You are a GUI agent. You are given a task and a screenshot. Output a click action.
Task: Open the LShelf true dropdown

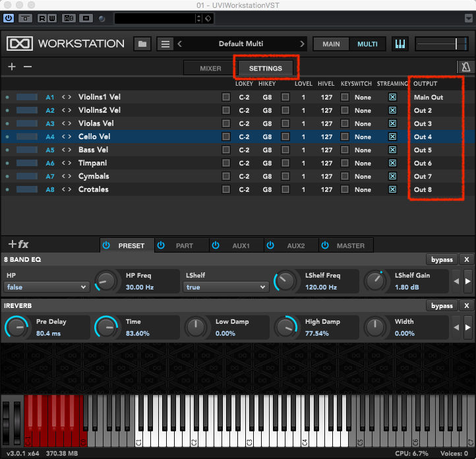(226, 287)
